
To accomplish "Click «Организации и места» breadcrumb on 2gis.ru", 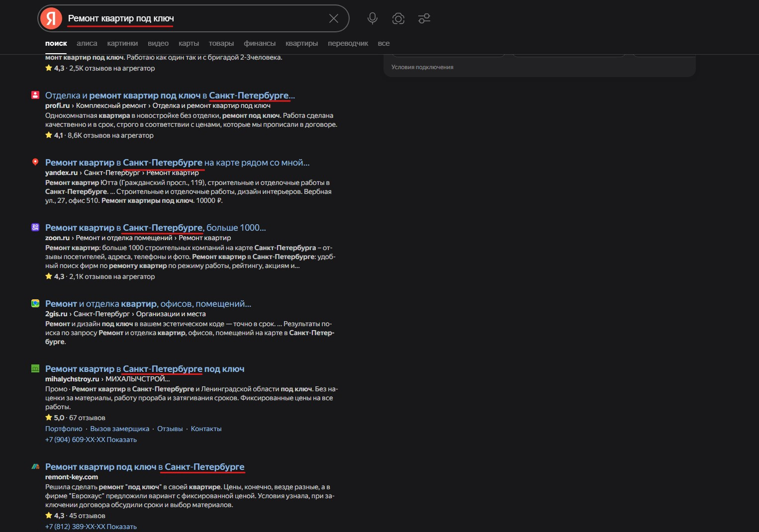I will click(x=171, y=314).
